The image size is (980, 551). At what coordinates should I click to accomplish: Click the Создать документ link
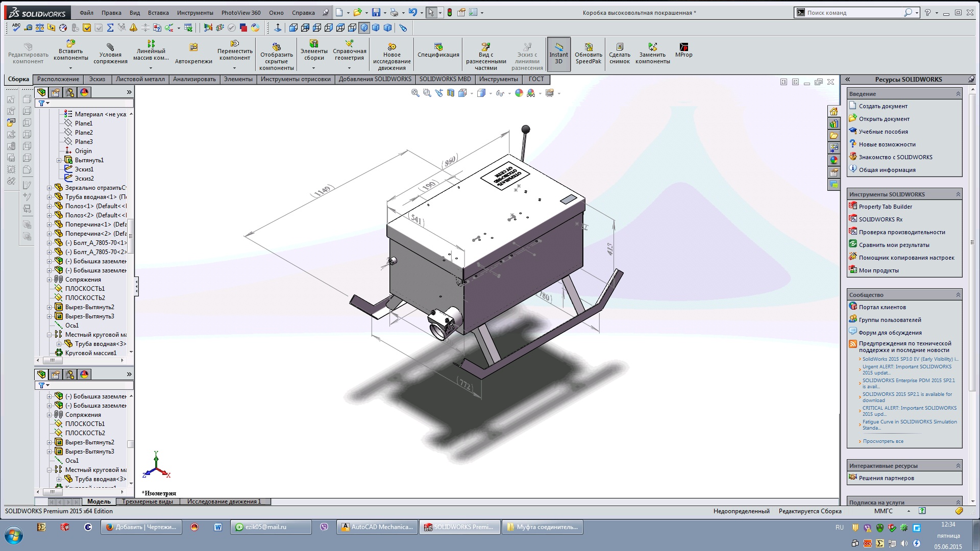883,106
